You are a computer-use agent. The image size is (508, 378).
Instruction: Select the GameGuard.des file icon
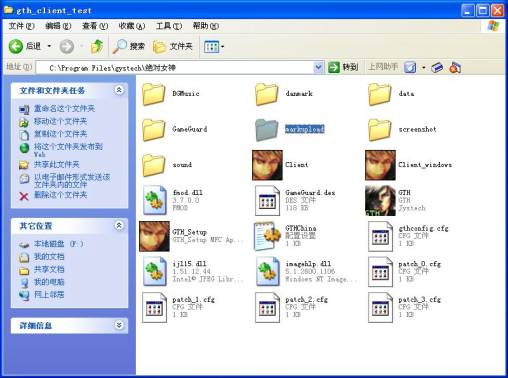267,200
